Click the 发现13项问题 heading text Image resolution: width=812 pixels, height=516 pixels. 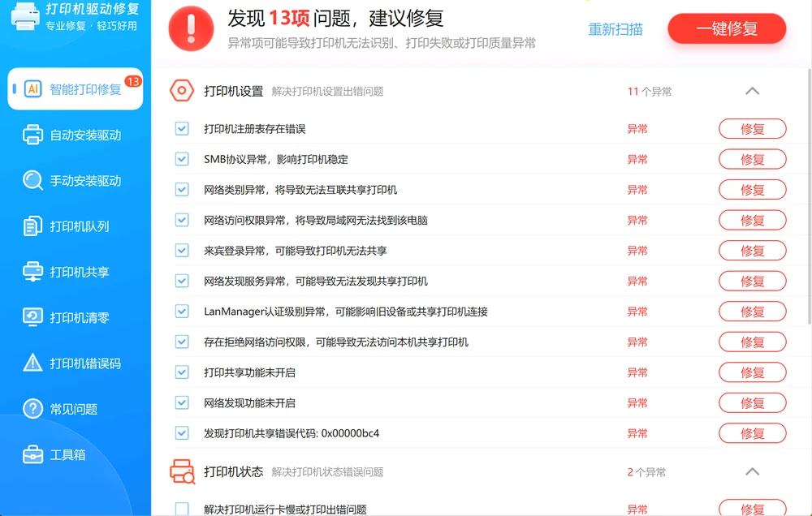335,18
